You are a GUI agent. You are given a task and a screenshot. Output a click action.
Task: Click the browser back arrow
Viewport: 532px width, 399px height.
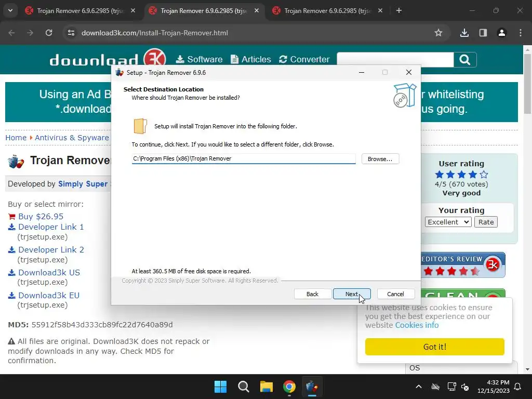[11, 33]
